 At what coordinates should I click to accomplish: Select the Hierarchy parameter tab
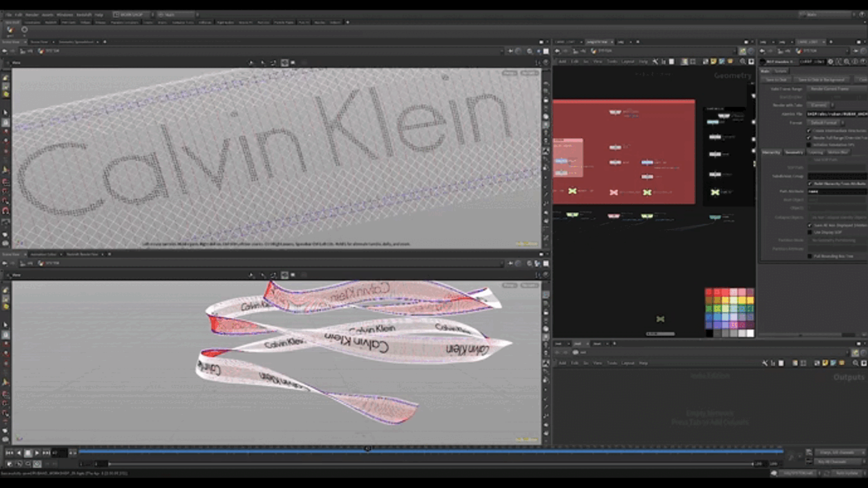point(771,152)
